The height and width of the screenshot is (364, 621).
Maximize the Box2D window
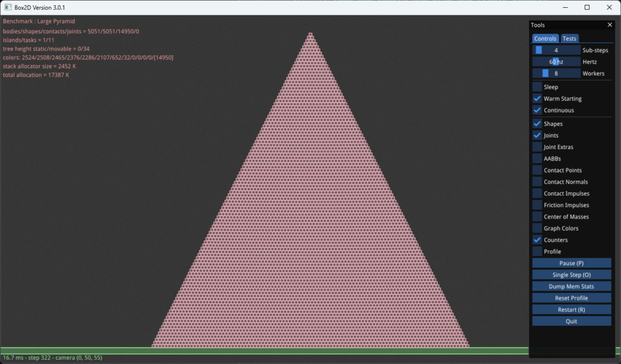[587, 7]
